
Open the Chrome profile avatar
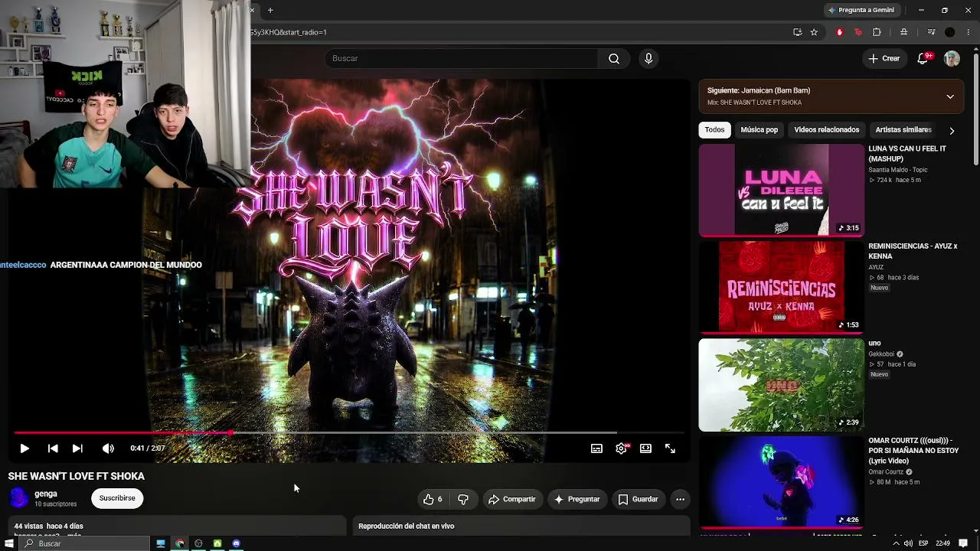[x=950, y=32]
